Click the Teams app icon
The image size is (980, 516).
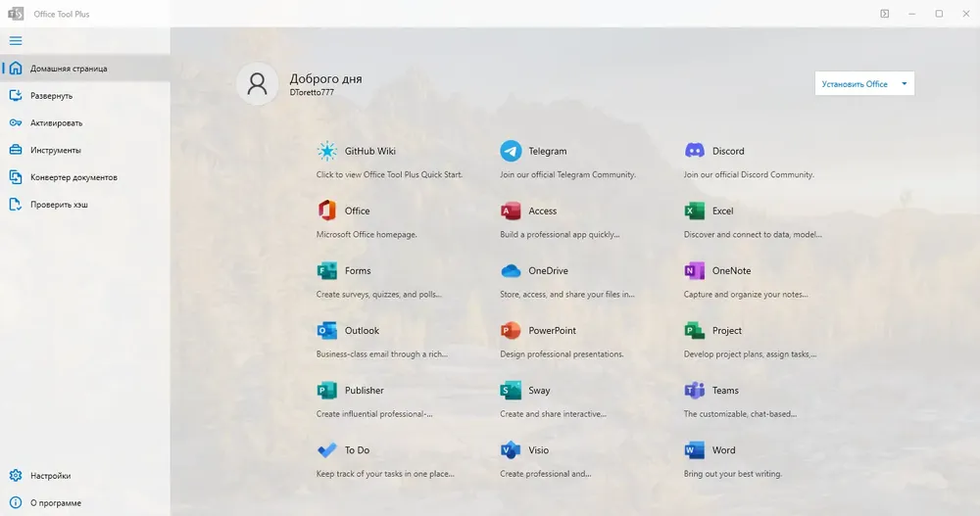click(x=695, y=391)
